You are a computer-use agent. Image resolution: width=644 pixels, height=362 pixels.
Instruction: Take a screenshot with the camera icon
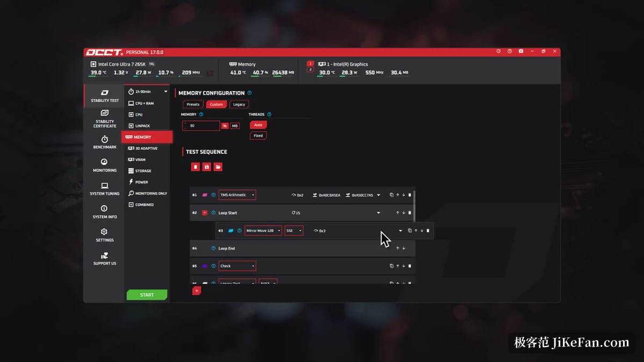tap(521, 51)
